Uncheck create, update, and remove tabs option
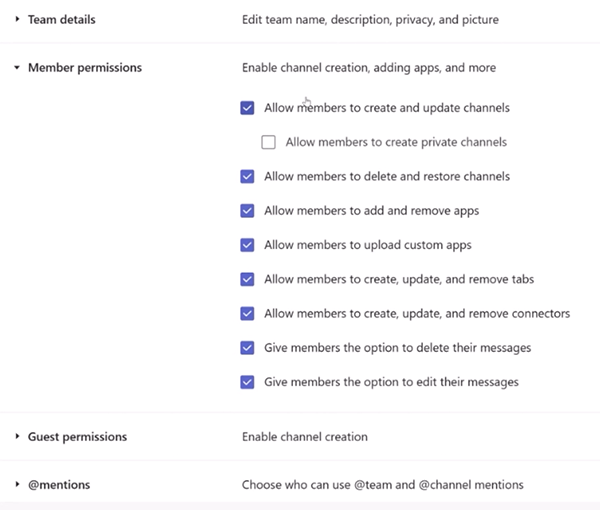Screen dimensions: 600x510 (247, 279)
